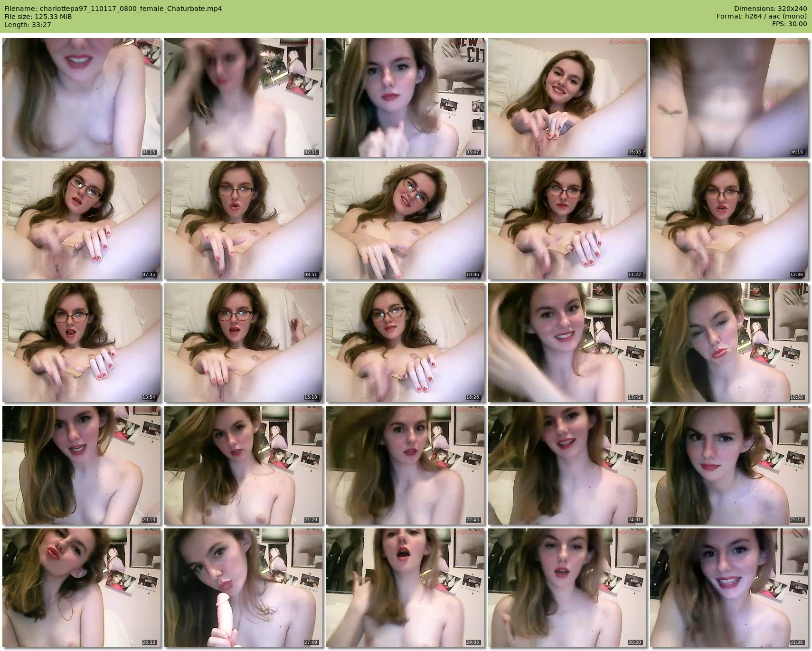The width and height of the screenshot is (812, 651).
Task: Click the frame timestamped 22:45
Action: 406,465
